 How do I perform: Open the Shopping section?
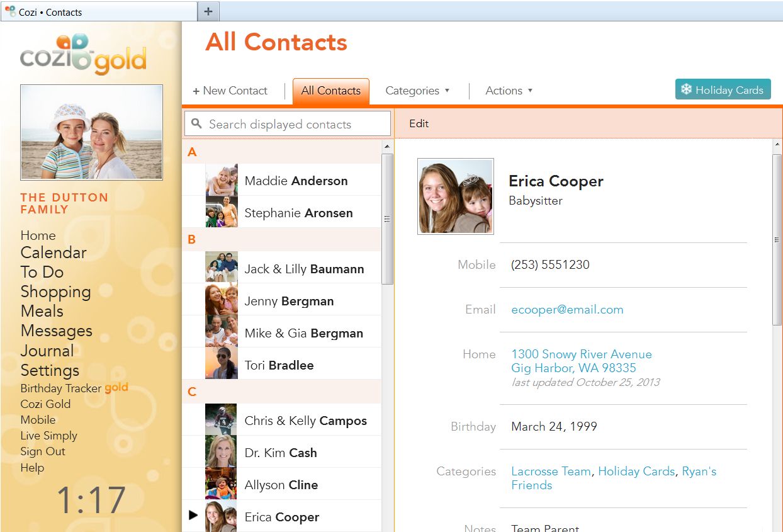(56, 292)
